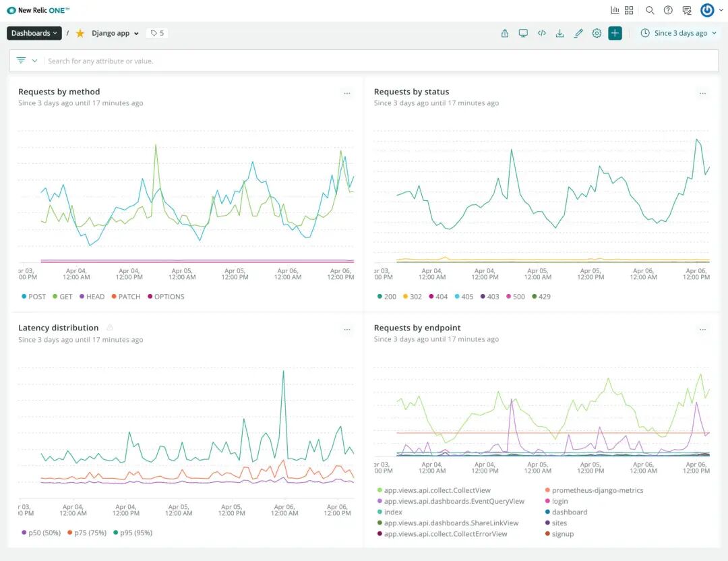This screenshot has width=728, height=561.
Task: Open Requests by status options menu
Action: pyautogui.click(x=703, y=93)
